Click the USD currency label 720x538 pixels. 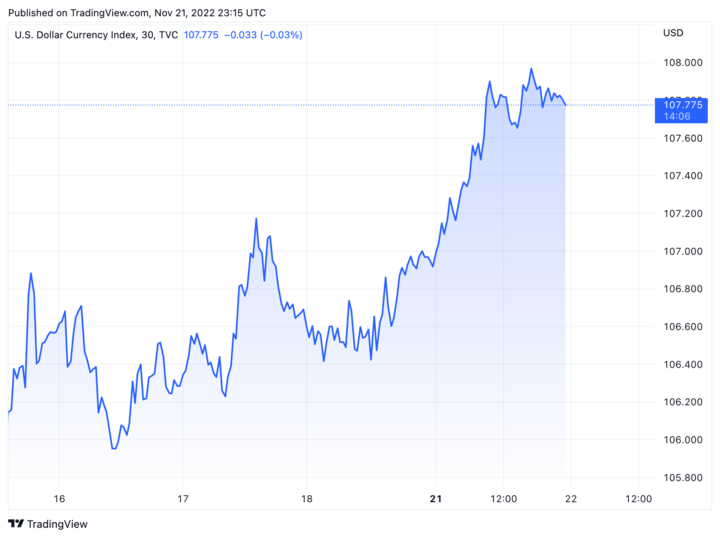point(673,33)
